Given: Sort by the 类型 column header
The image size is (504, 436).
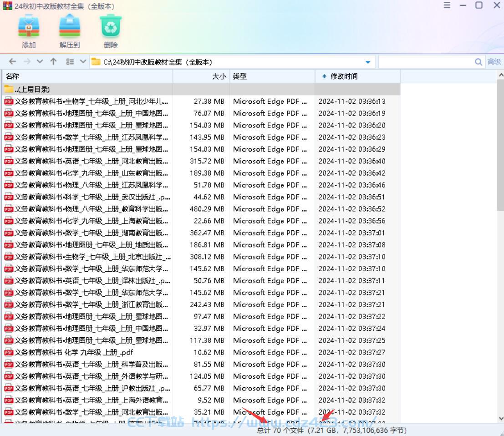Looking at the screenshot, I should tap(272, 76).
